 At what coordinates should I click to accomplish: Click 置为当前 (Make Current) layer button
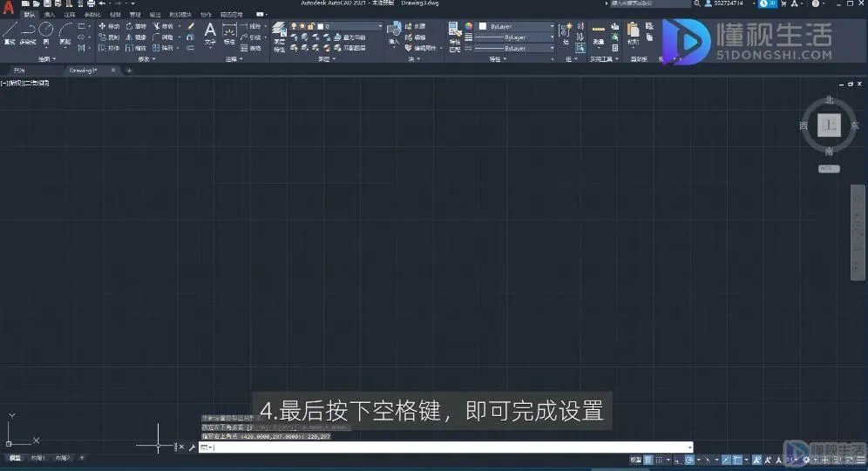tap(349, 37)
